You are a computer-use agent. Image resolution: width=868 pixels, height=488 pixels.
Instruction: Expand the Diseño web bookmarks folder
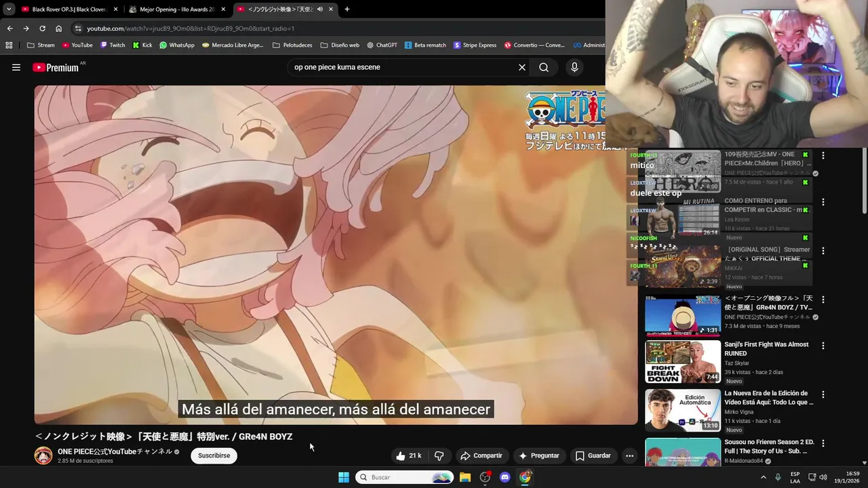tap(339, 45)
